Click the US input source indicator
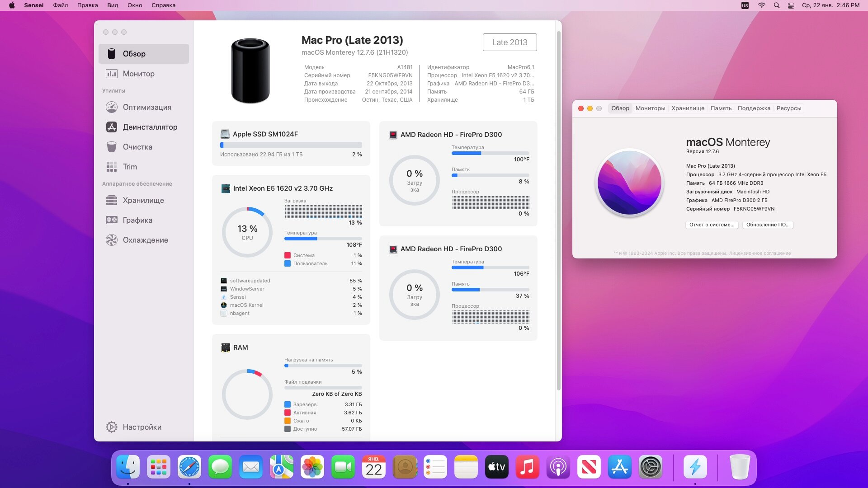Viewport: 868px width, 488px height. tap(745, 5)
